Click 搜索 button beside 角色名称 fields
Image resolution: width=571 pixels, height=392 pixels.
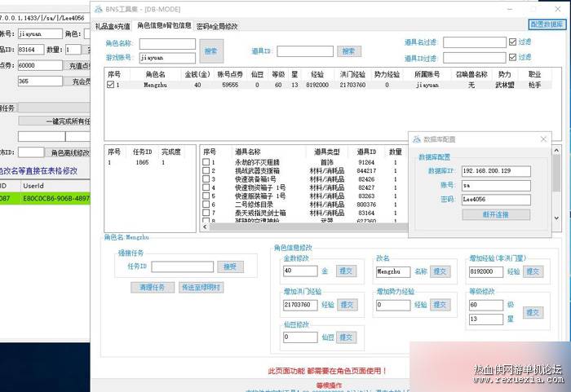click(211, 51)
